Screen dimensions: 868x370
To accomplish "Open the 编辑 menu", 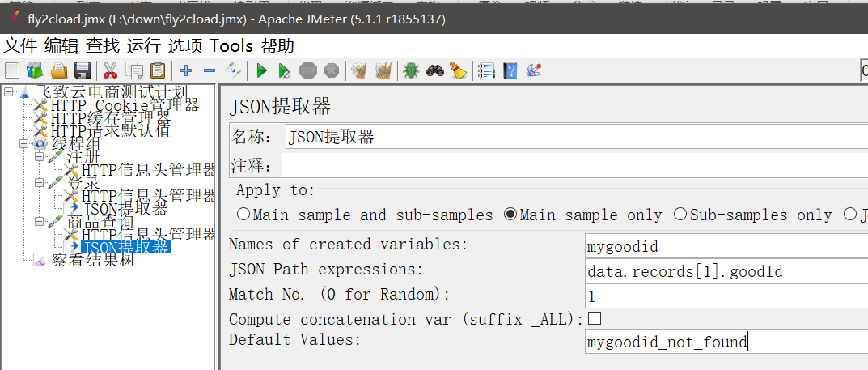I will (62, 45).
